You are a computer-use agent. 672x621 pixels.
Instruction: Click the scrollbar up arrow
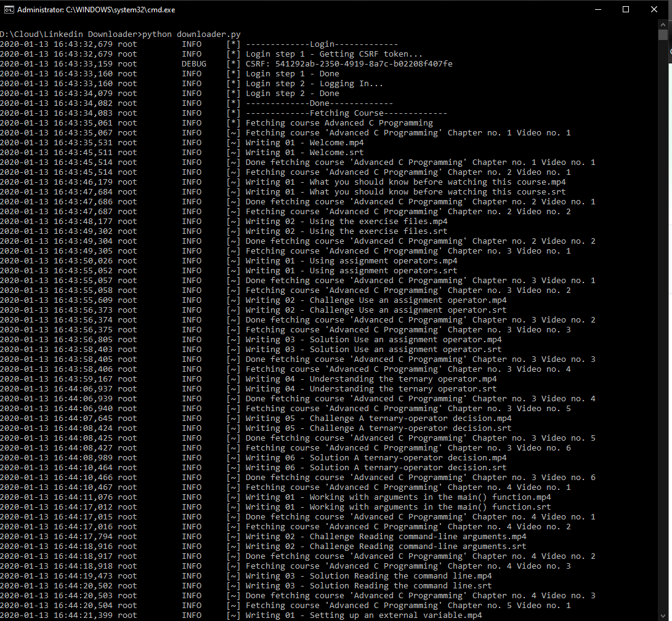tap(663, 25)
